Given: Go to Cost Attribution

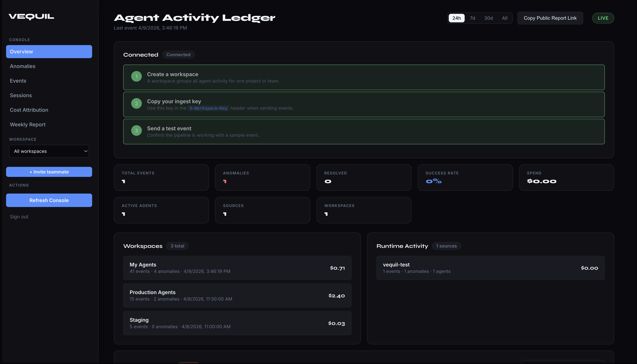Looking at the screenshot, I should coord(29,110).
